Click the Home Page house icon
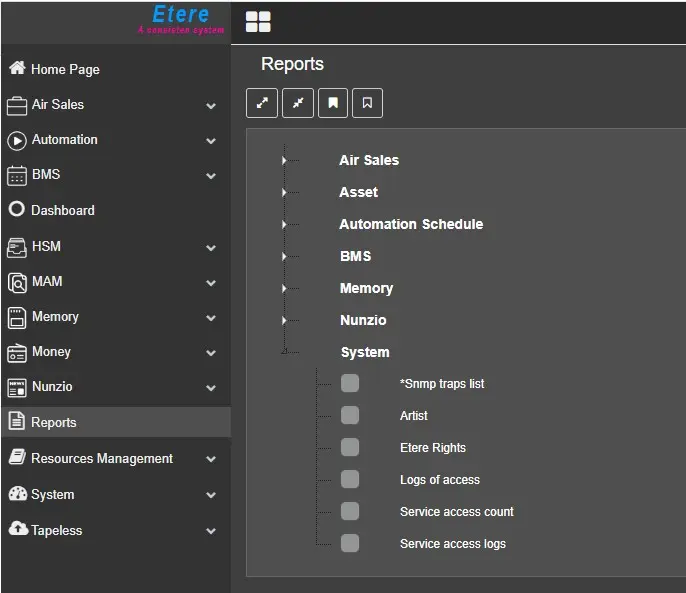The width and height of the screenshot is (686, 593). point(17,69)
